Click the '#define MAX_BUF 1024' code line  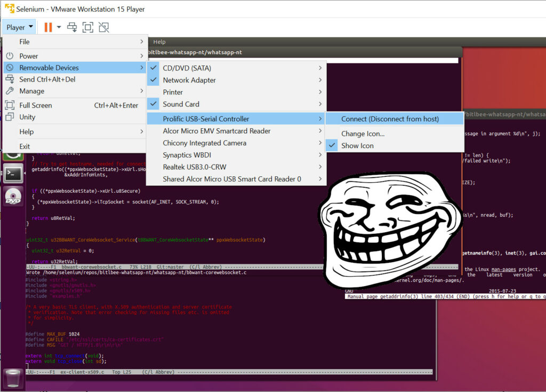click(x=53, y=334)
